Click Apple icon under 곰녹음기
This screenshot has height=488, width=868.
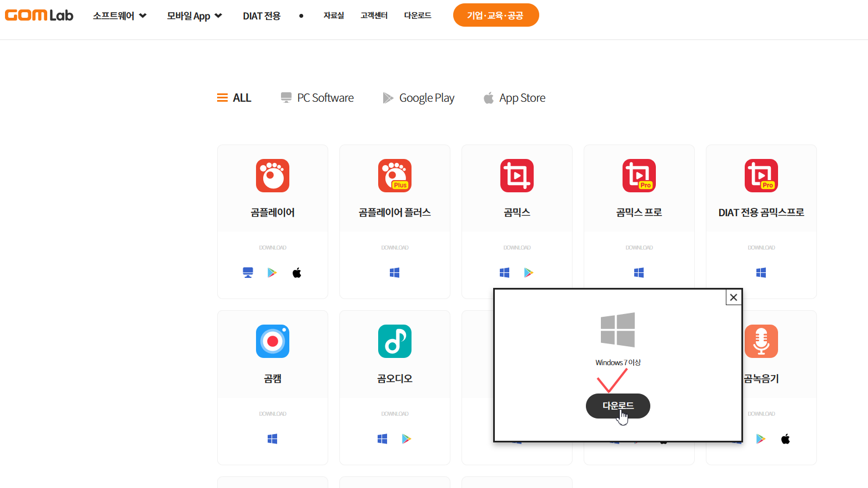click(x=786, y=439)
